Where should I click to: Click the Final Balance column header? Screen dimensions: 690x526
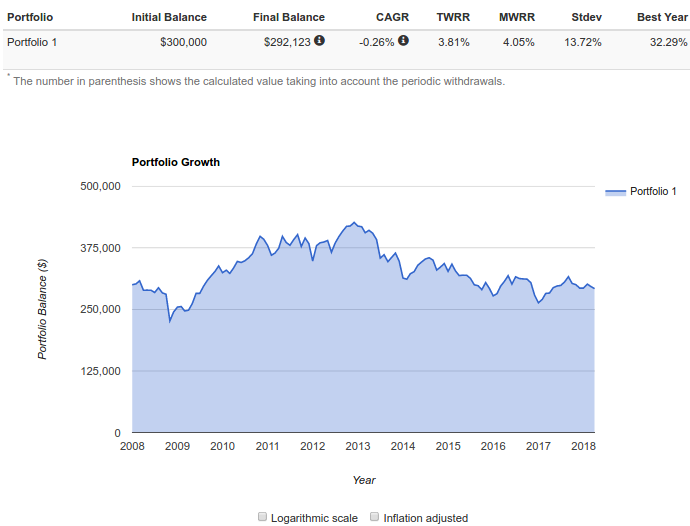click(x=289, y=17)
